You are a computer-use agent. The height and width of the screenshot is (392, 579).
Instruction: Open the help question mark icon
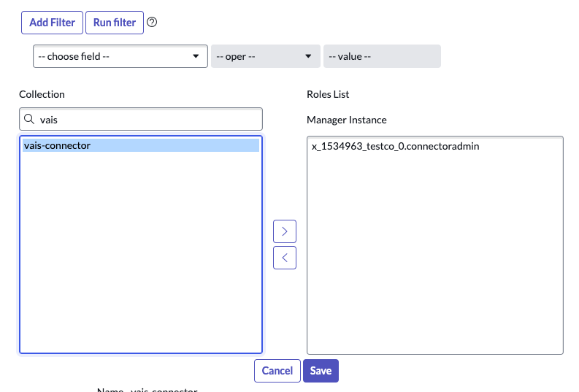coord(152,22)
